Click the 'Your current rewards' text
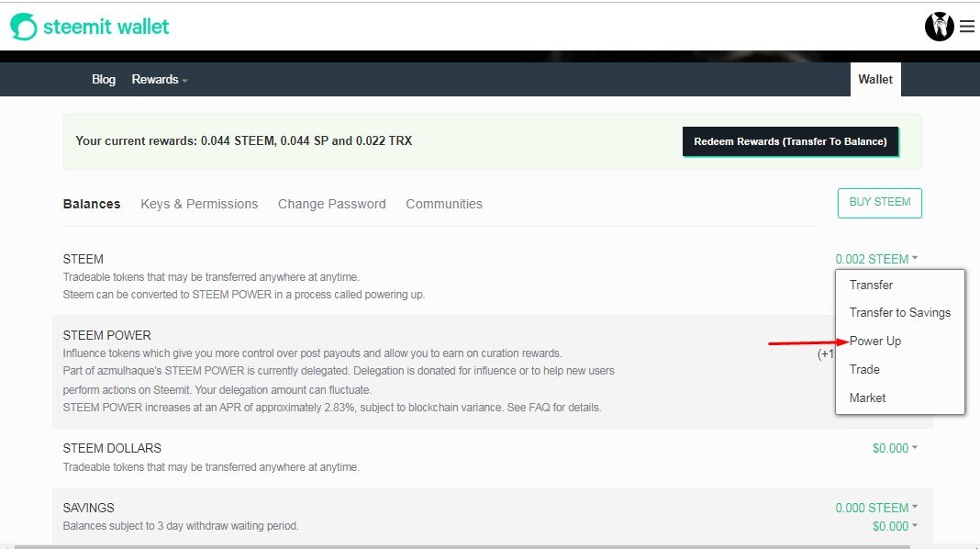 tap(243, 140)
